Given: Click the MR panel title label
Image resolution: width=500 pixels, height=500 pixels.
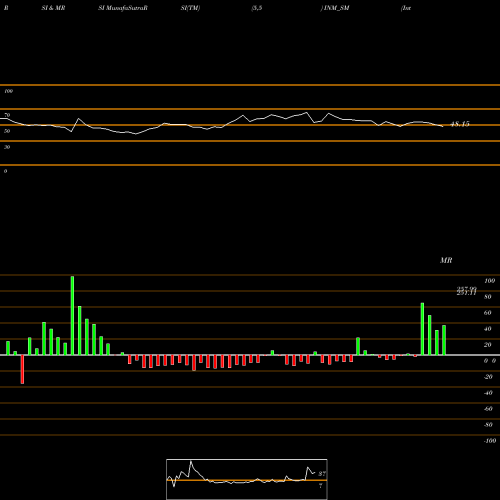Looking at the screenshot, I should point(446,260).
